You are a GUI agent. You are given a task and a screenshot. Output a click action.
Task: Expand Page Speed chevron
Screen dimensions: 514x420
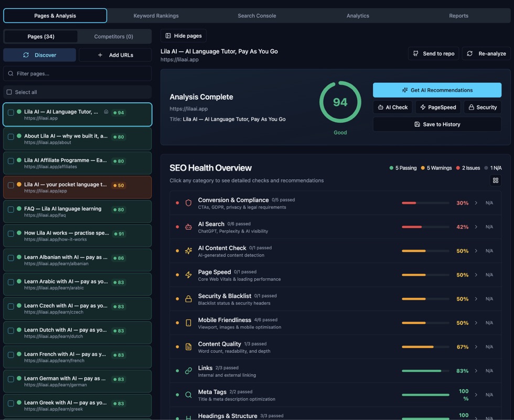click(476, 275)
